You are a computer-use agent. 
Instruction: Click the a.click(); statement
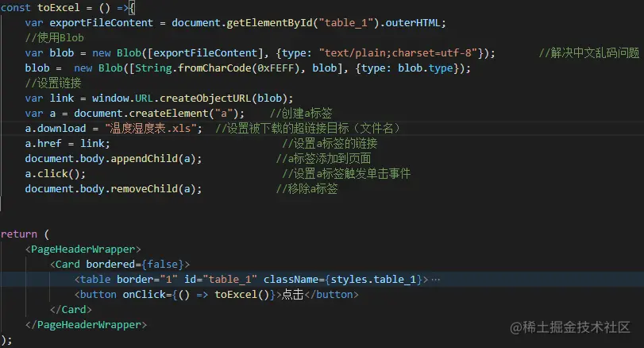[x=56, y=174]
